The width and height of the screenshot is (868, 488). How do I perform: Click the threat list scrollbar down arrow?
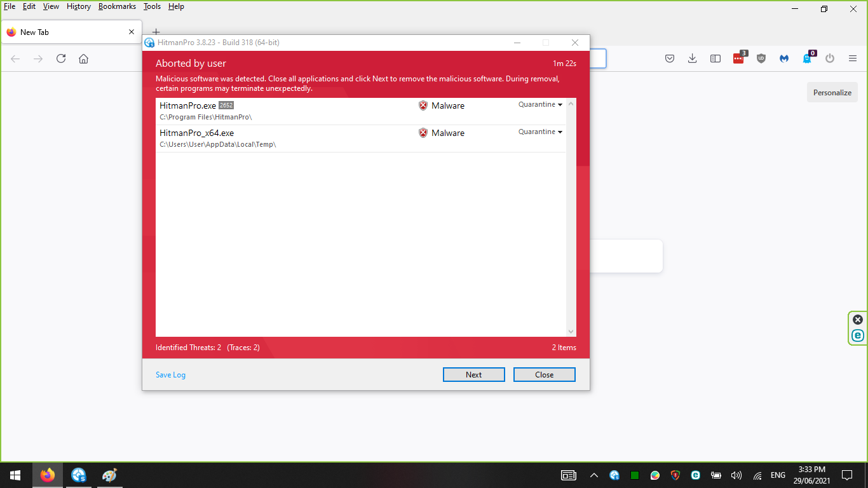point(571,331)
